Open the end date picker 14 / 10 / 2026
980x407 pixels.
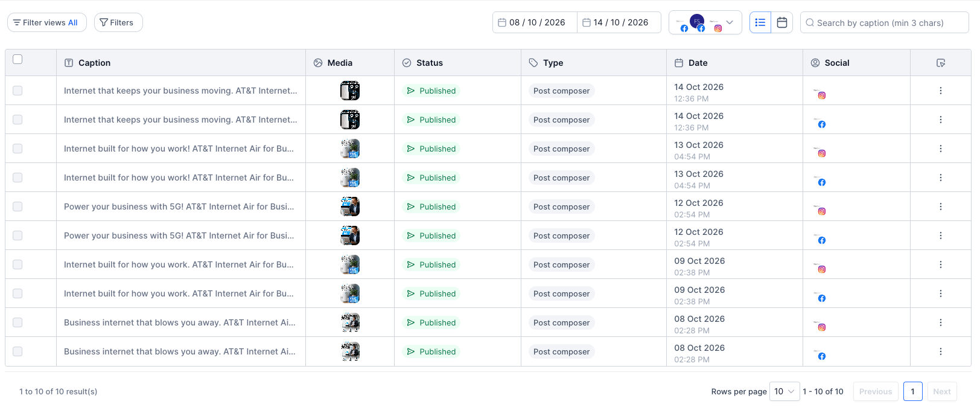tap(619, 22)
